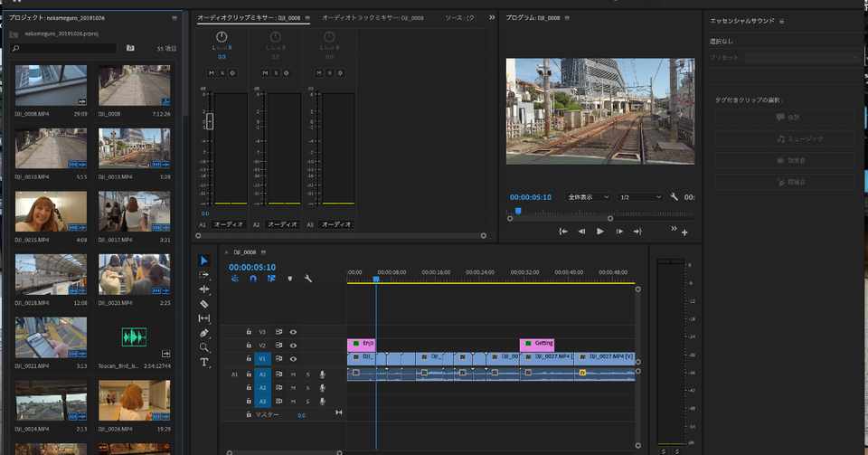Screen dimensions: 868x455
Task: Pick the Ripple Edit tool
Action: point(204,289)
